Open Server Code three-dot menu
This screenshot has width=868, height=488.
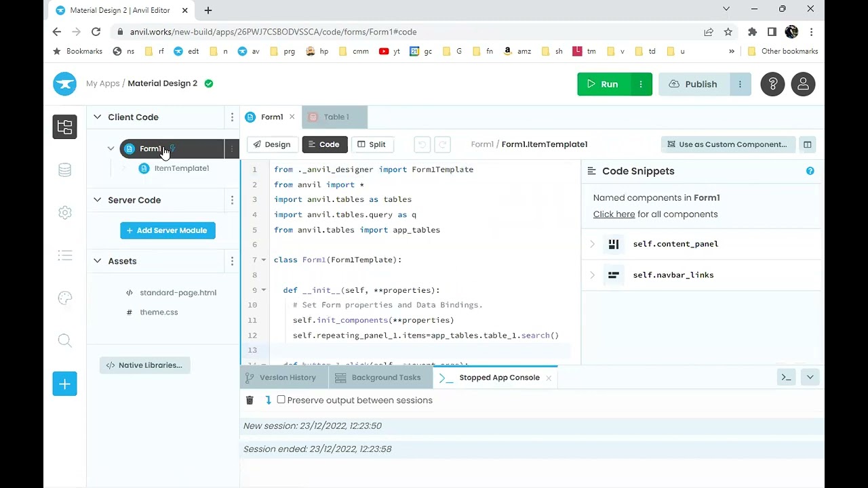[x=232, y=200]
